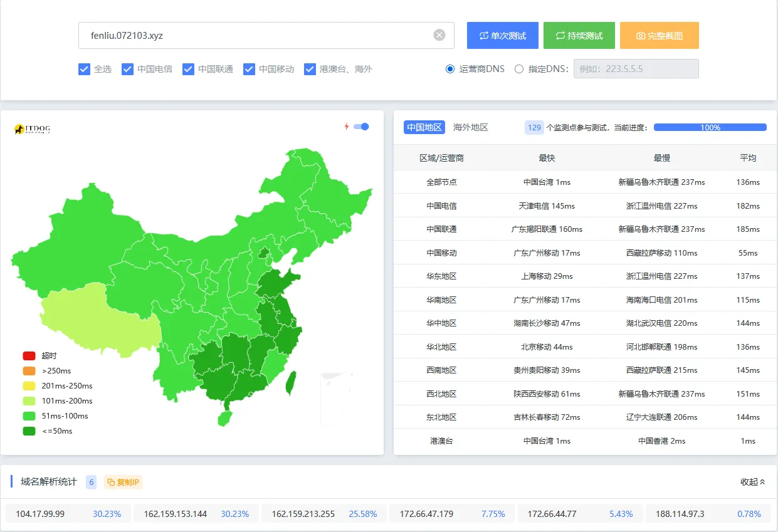Switch to the 海外地区 tab
Image resolution: width=778 pixels, height=532 pixels.
tap(470, 127)
